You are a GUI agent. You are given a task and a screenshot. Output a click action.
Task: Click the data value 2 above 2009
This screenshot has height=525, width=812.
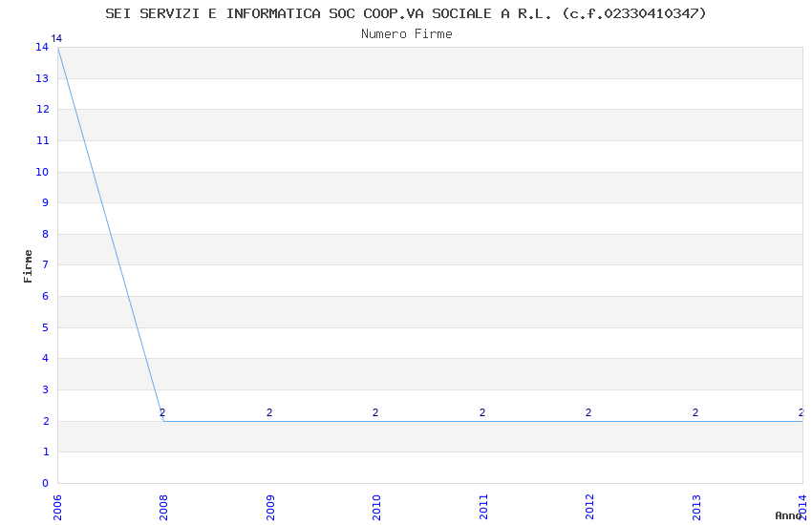[x=269, y=412]
